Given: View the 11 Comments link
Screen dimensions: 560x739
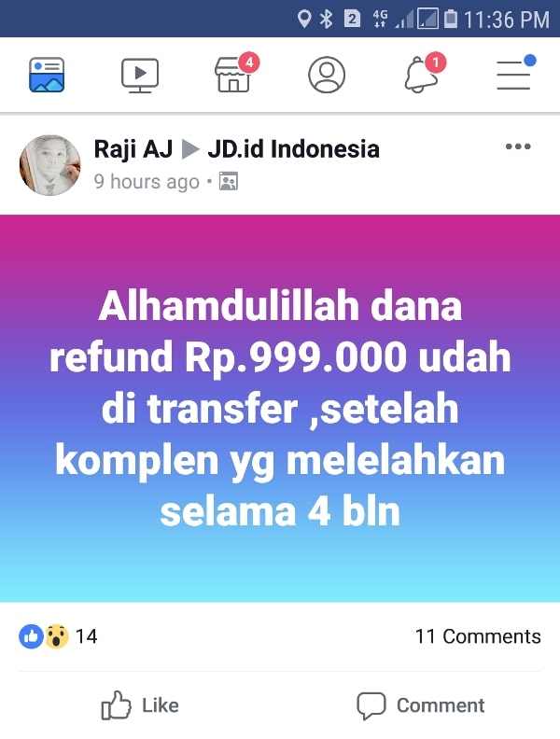Looking at the screenshot, I should click(x=478, y=636).
